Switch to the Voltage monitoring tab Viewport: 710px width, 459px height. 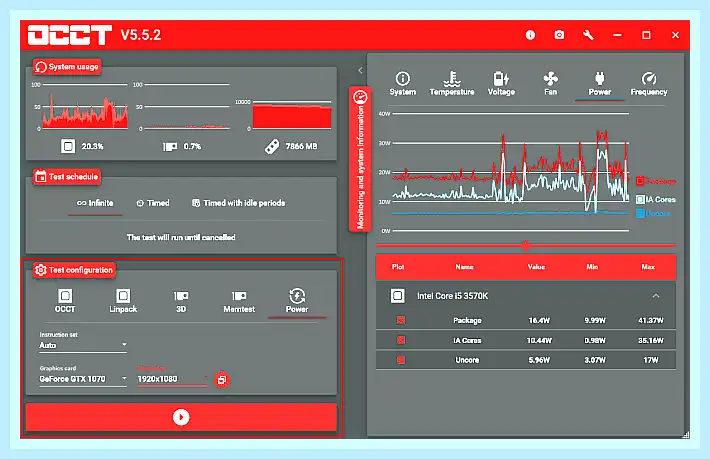[x=501, y=84]
